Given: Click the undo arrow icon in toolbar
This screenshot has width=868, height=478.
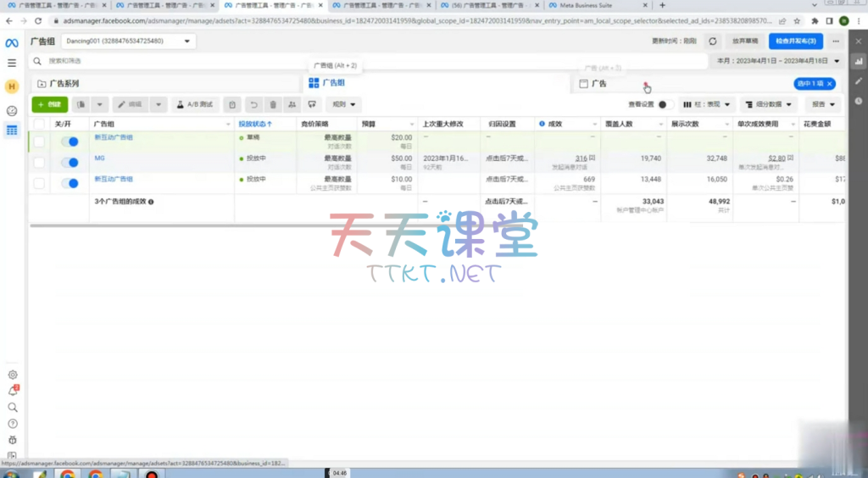Looking at the screenshot, I should pos(253,104).
